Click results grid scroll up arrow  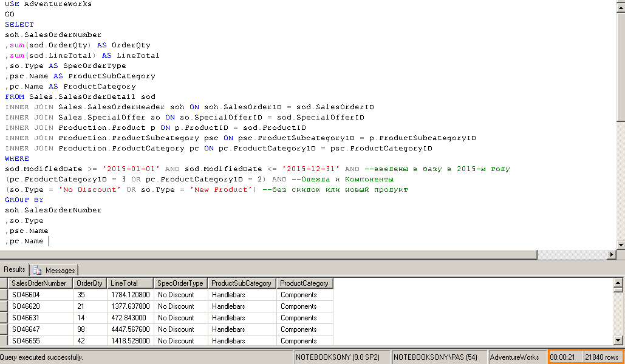tap(618, 283)
